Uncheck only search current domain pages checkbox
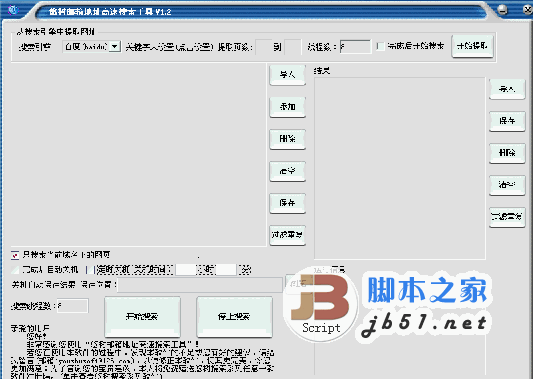Screen dimensions: 533x379 pos(15,255)
